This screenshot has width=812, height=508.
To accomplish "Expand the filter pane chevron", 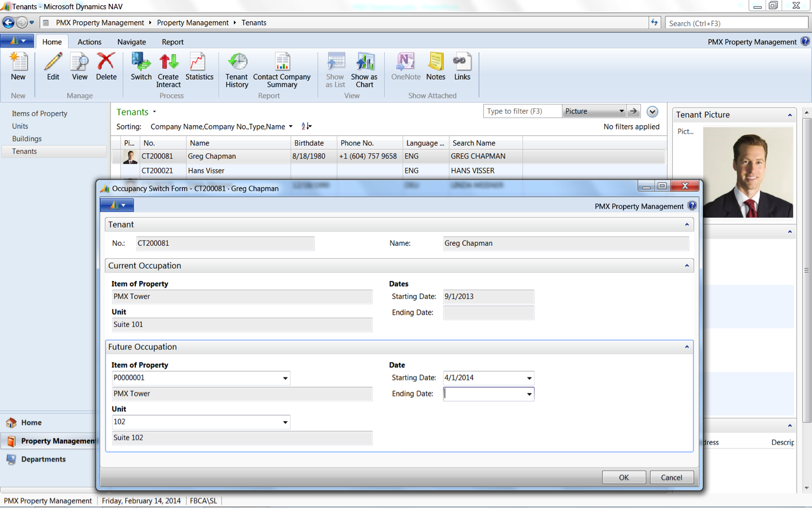I will 652,112.
